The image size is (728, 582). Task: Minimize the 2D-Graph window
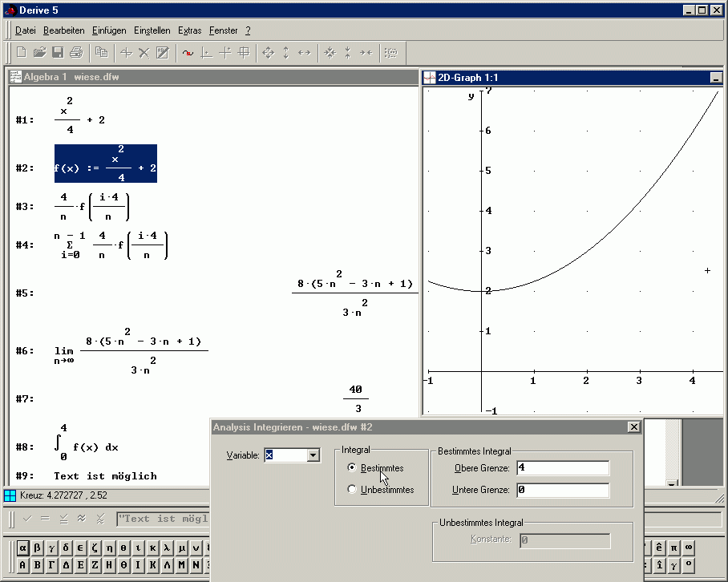click(x=715, y=78)
